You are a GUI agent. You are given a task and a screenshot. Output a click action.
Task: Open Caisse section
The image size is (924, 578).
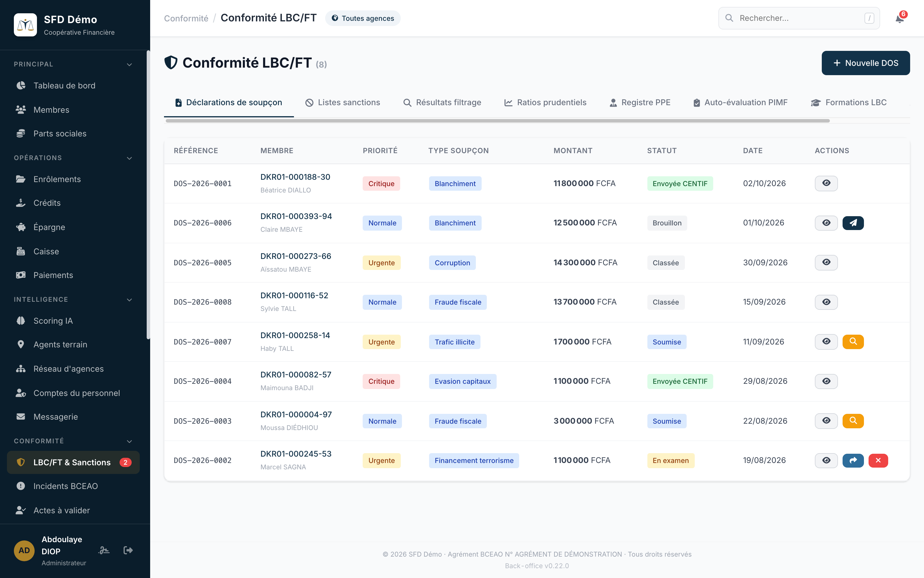tap(73, 251)
